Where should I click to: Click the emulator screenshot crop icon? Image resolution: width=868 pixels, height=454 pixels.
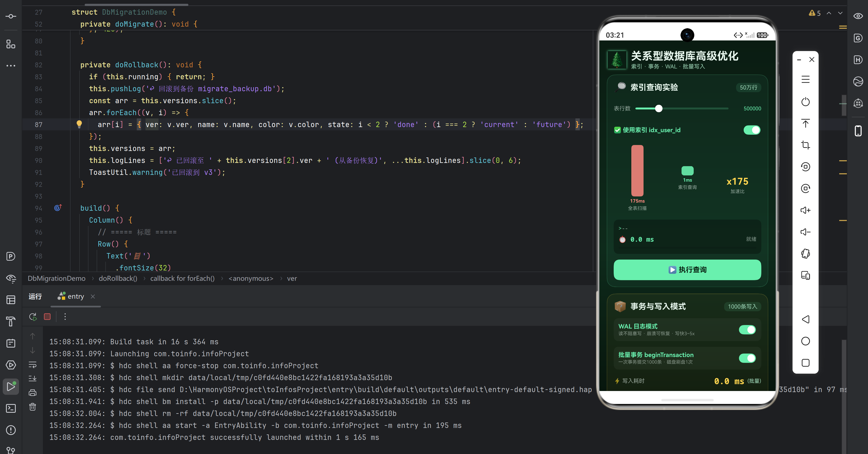pos(805,145)
